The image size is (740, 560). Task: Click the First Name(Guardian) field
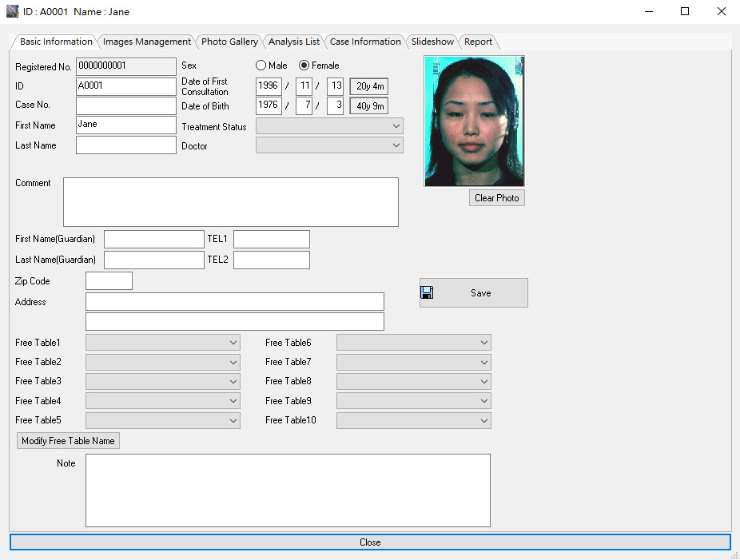[x=154, y=239]
